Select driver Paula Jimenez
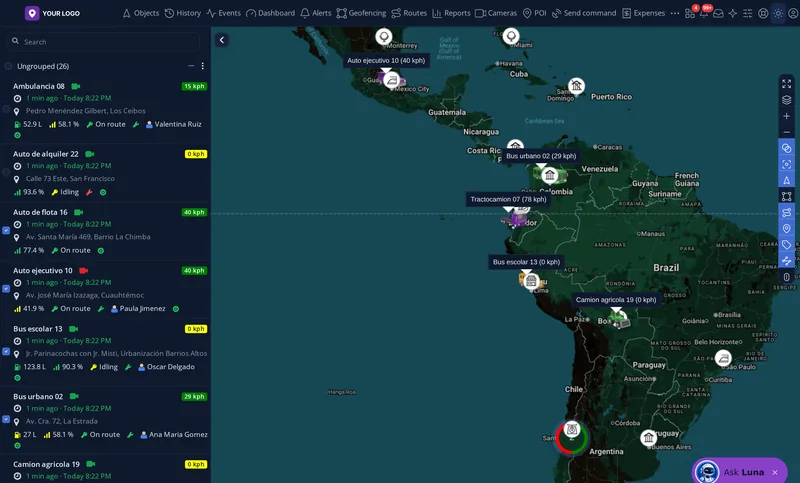Image resolution: width=800 pixels, height=483 pixels. point(138,309)
